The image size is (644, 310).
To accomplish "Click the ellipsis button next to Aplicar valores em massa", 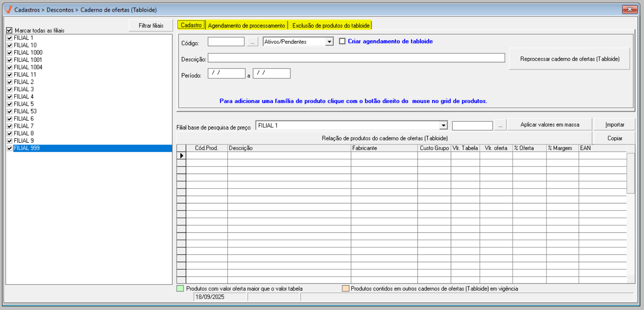I will [x=500, y=125].
